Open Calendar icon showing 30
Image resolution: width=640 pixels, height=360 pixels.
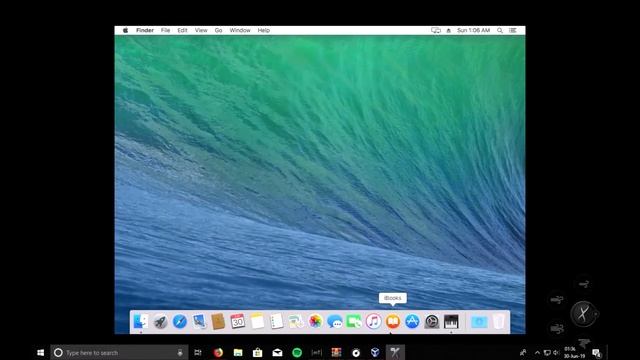tap(238, 322)
